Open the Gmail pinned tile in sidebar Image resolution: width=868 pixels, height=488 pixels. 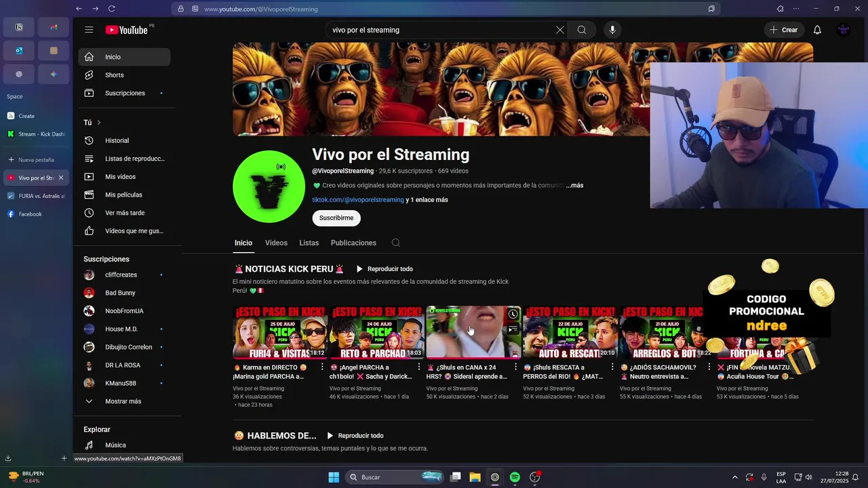54,27
